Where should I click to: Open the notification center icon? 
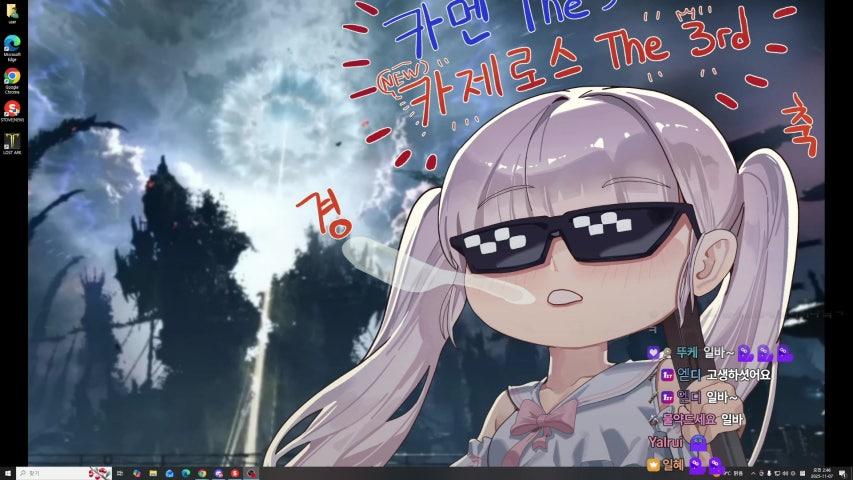coord(842,473)
